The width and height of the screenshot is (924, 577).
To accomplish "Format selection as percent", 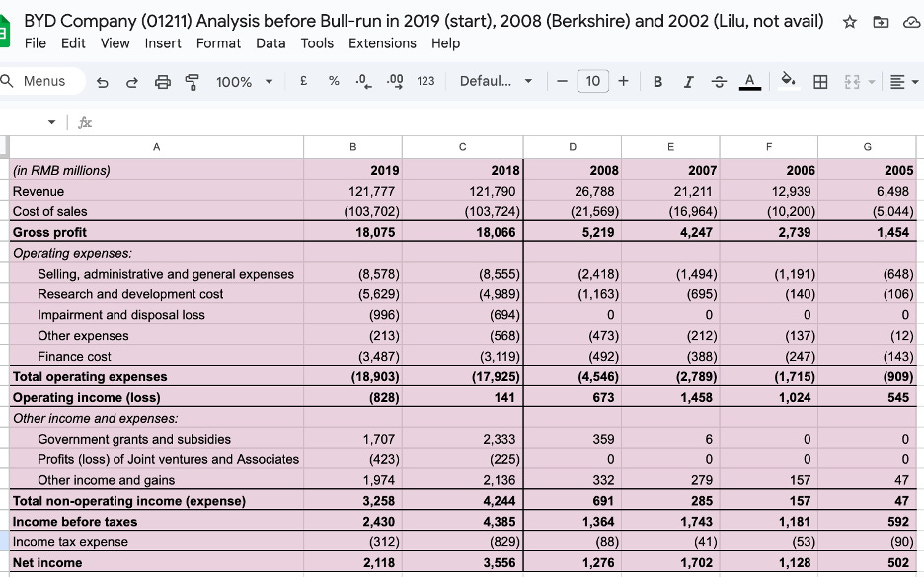I will click(x=335, y=82).
